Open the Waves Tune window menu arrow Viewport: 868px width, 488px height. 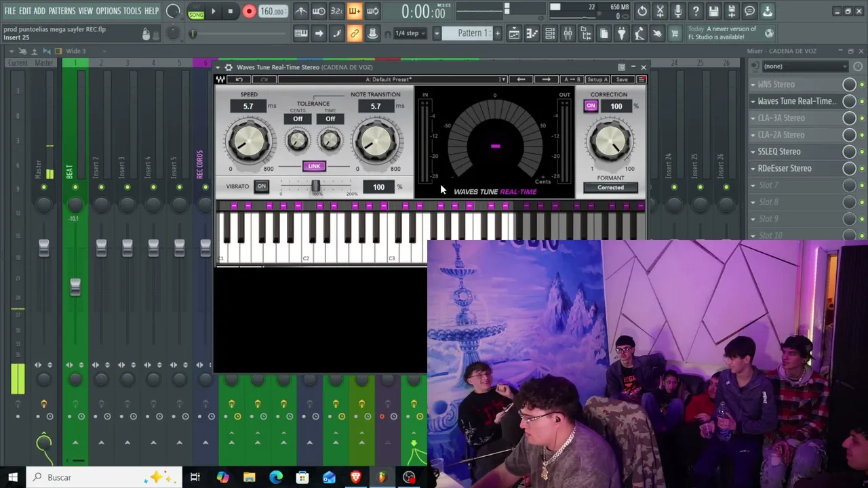pyautogui.click(x=218, y=67)
